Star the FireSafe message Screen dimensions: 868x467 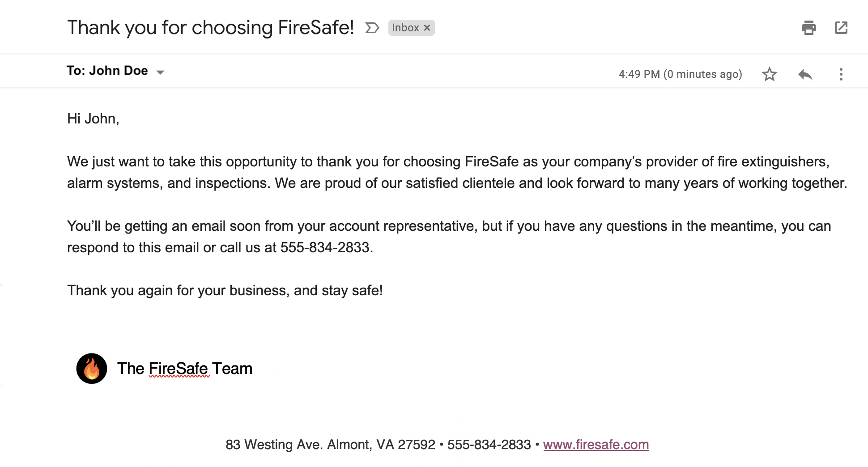(770, 75)
